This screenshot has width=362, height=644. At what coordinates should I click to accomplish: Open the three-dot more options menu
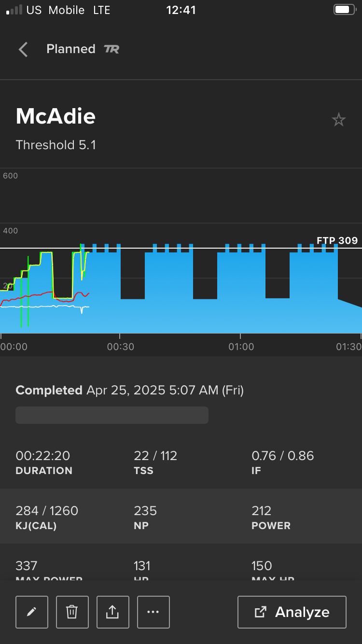(153, 612)
